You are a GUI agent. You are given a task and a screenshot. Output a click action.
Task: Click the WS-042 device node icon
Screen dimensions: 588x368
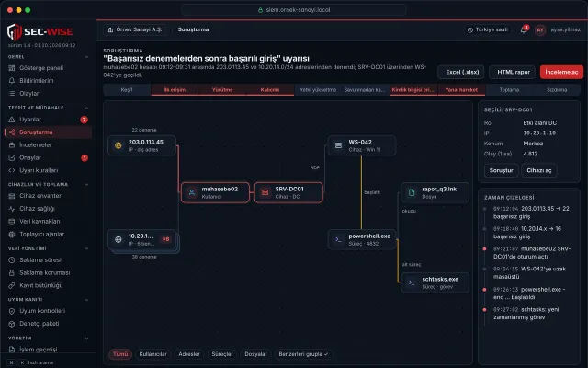(338, 145)
